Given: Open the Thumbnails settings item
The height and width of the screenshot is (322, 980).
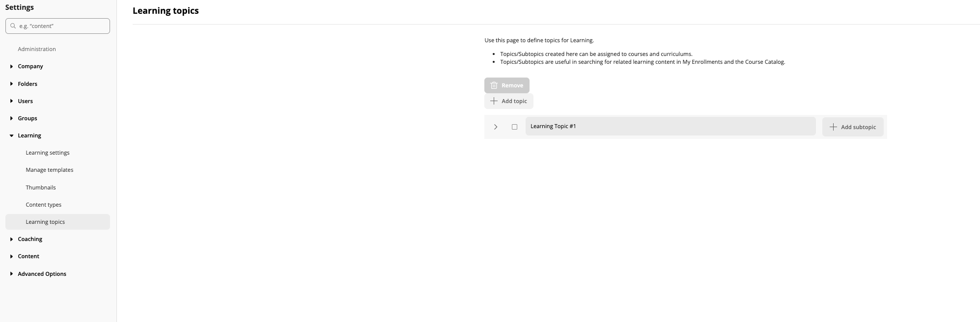Looking at the screenshot, I should (41, 188).
